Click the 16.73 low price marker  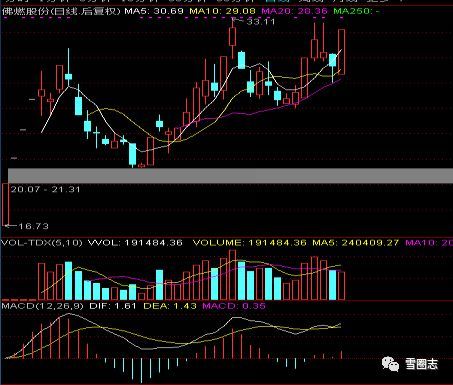click(x=33, y=226)
